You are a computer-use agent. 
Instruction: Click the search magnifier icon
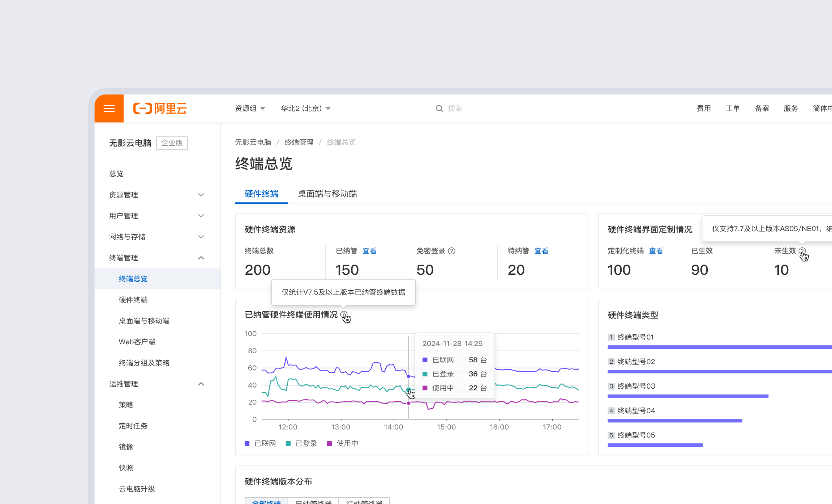[439, 108]
